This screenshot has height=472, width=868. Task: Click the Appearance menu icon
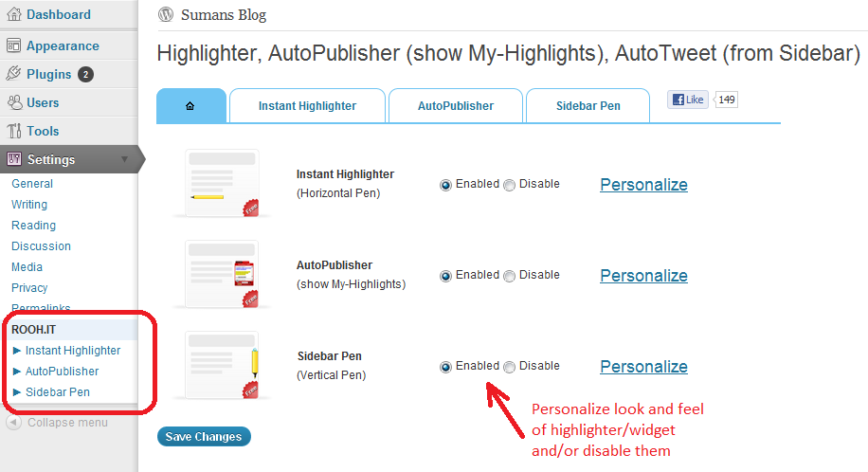pyautogui.click(x=13, y=45)
